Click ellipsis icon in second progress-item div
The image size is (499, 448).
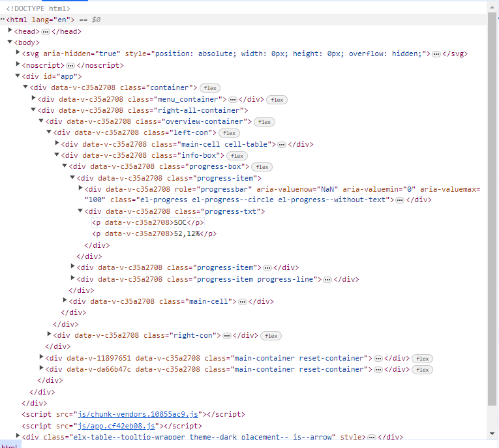267,268
